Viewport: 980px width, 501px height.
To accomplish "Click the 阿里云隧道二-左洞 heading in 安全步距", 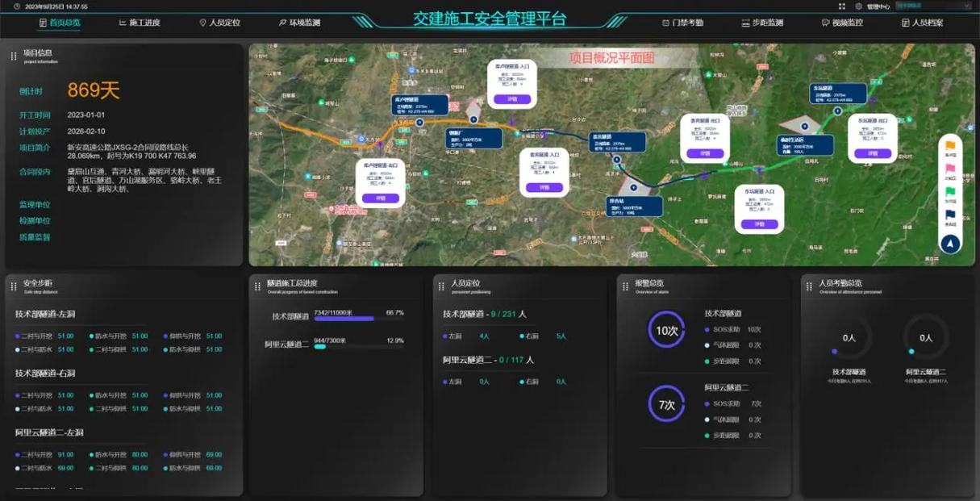I will [x=49, y=433].
